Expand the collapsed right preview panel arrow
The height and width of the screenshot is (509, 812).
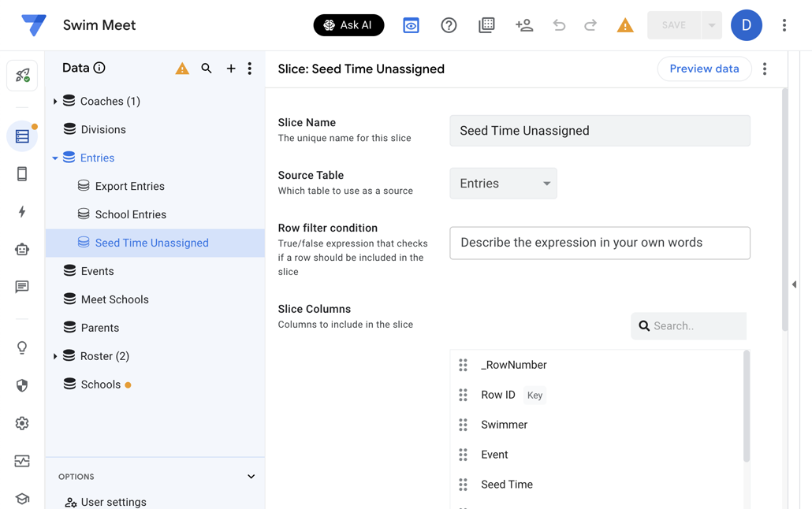point(794,284)
